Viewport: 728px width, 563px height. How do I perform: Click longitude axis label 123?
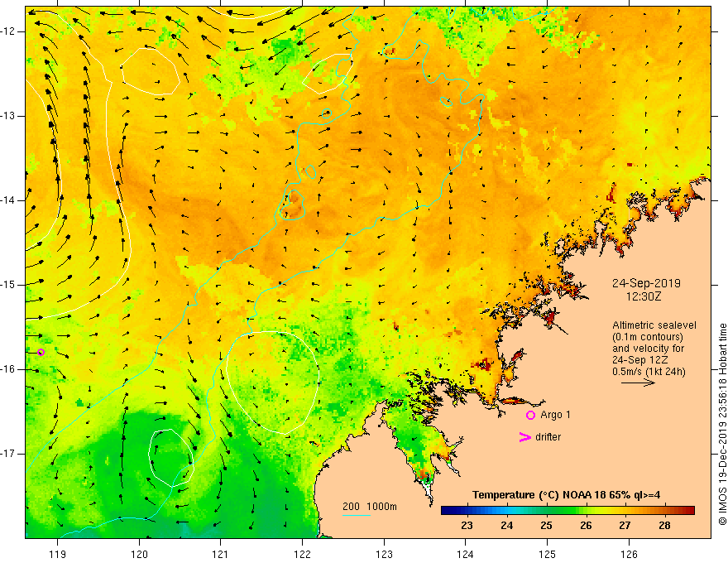(x=384, y=554)
